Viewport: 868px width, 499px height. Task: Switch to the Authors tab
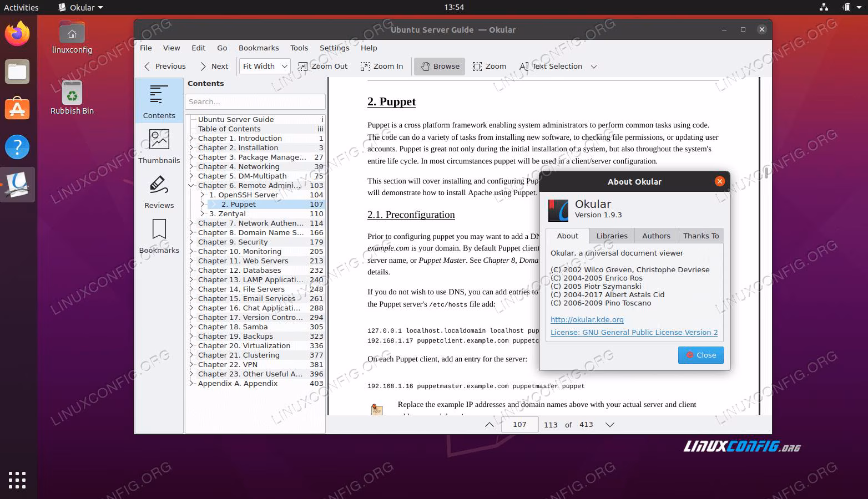click(x=657, y=236)
